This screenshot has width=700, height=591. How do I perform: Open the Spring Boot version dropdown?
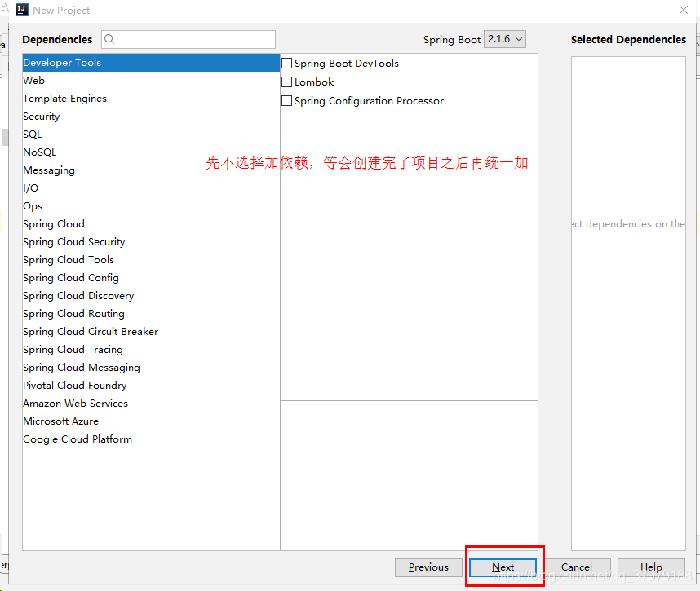[504, 39]
